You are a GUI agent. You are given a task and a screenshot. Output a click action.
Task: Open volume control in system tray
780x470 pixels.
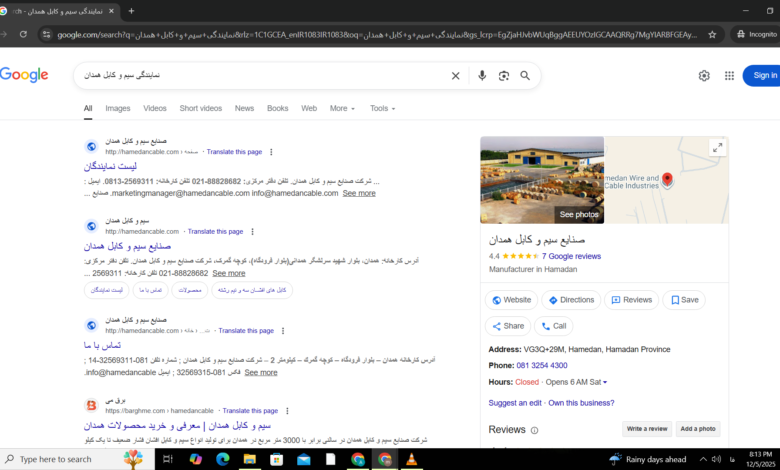pyautogui.click(x=716, y=459)
